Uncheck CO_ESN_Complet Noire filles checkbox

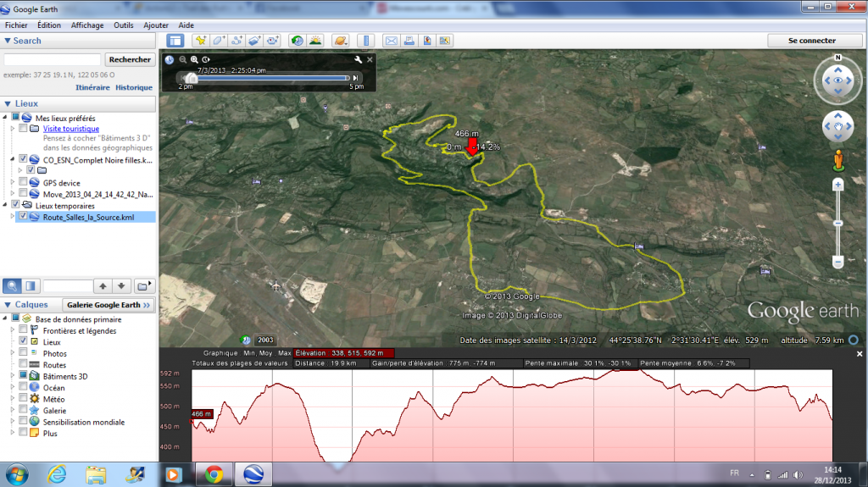pos(23,159)
